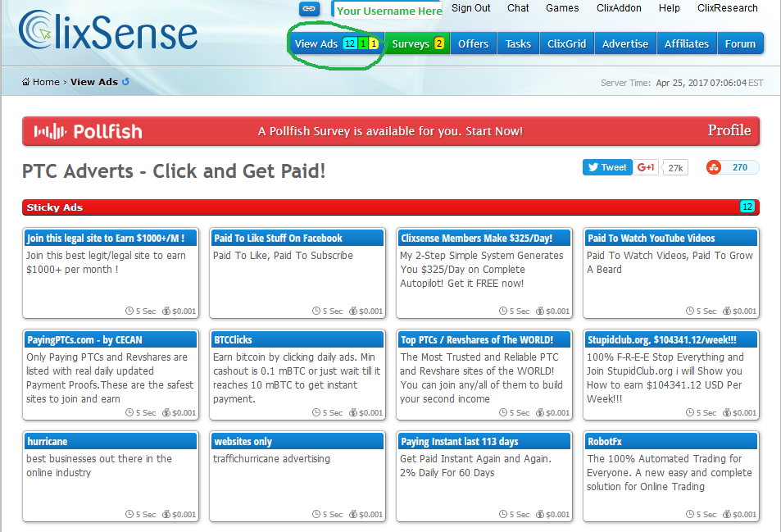The height and width of the screenshot is (532, 781).
Task: Open the Surveys tab
Action: 417,43
